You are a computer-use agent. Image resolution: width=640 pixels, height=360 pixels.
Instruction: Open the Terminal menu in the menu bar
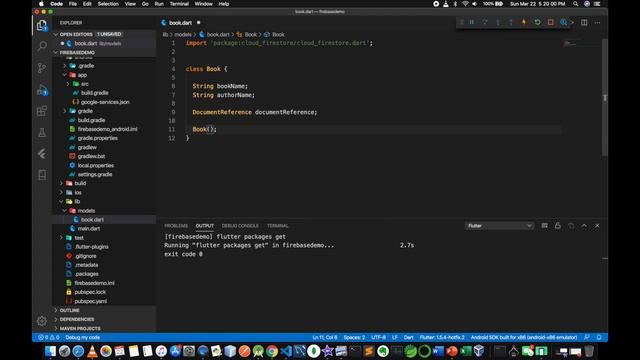(x=179, y=4)
